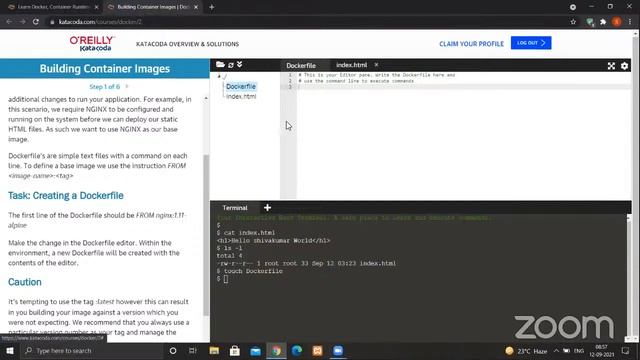Open Task View on taskbar
The width and height of the screenshot is (640, 360).
pos(193,351)
